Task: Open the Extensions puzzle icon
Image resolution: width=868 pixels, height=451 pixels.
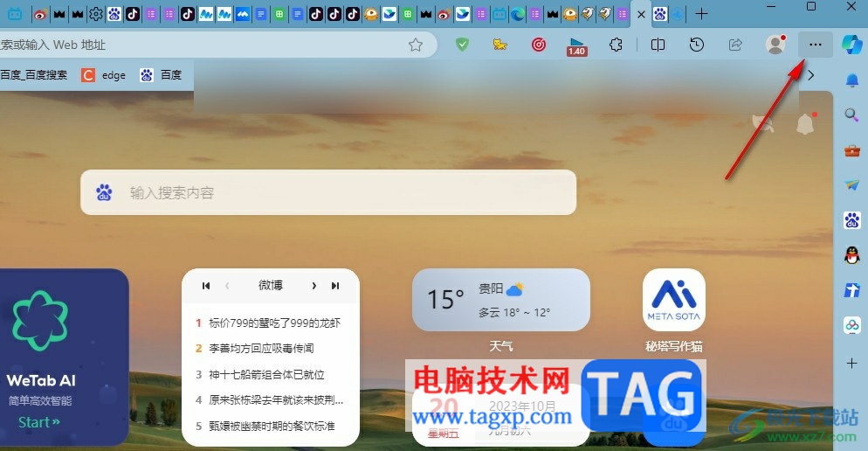Action: click(616, 45)
